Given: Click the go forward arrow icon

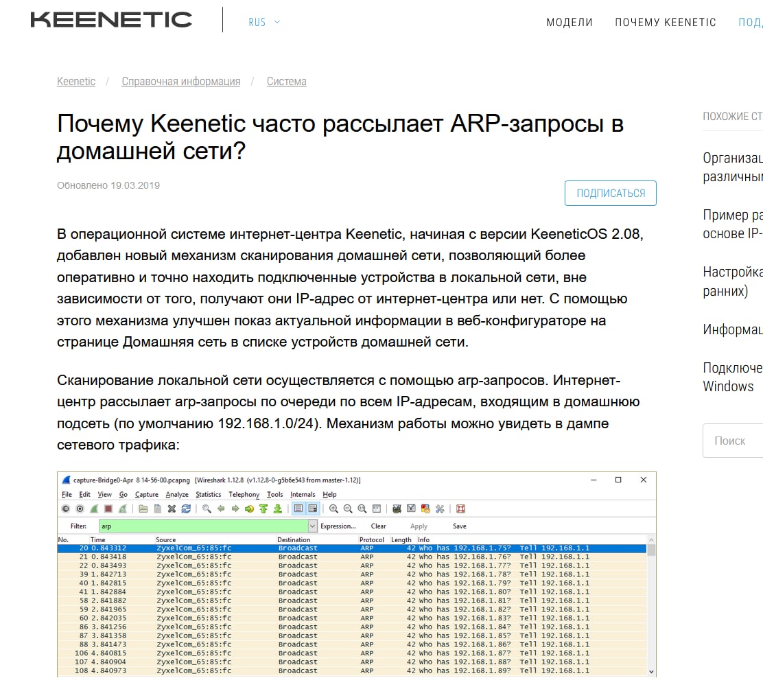Looking at the screenshot, I should point(235,509).
